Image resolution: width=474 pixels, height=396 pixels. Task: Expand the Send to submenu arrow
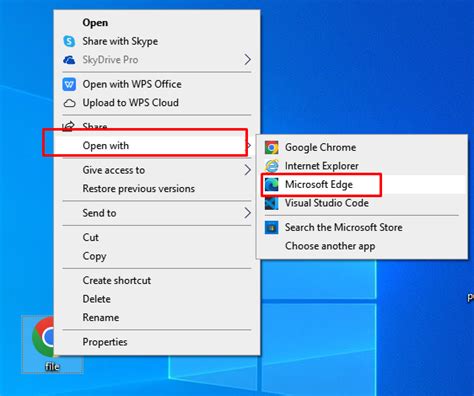click(247, 213)
